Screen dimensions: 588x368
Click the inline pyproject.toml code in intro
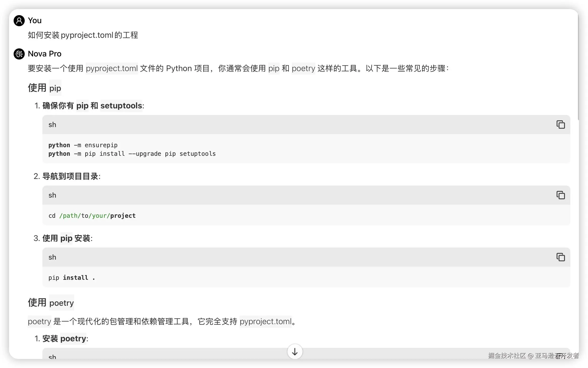[x=112, y=68]
